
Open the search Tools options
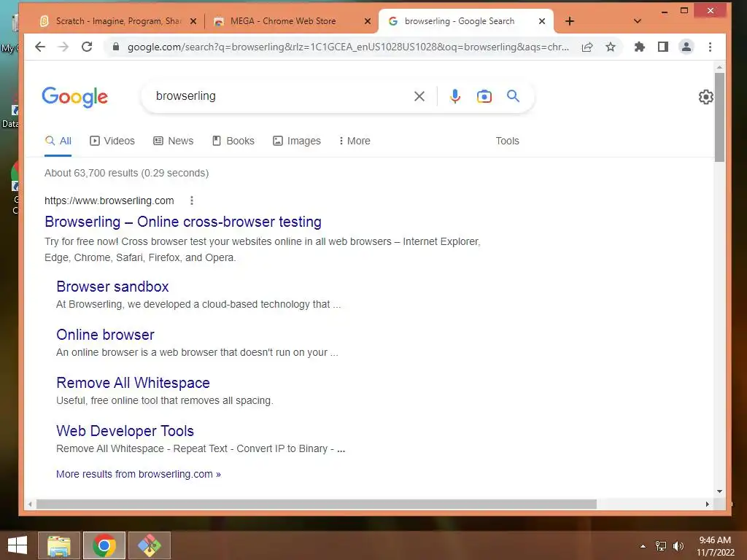coord(507,141)
